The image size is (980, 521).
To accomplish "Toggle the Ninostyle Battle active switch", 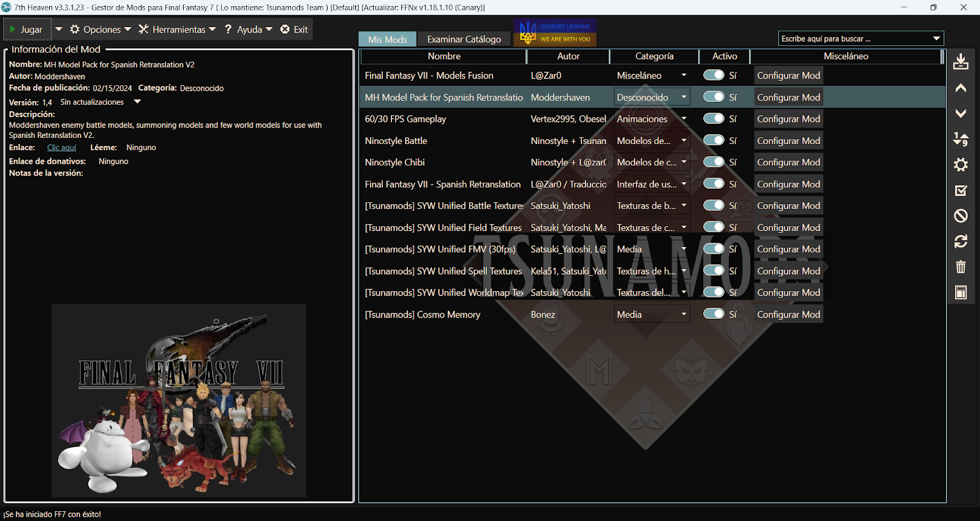I will (714, 140).
